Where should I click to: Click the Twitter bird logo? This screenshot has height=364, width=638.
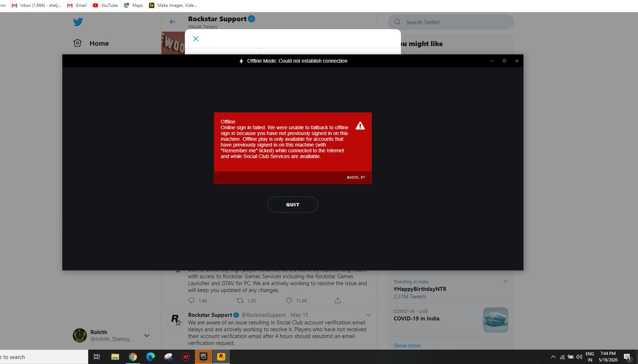[x=78, y=22]
